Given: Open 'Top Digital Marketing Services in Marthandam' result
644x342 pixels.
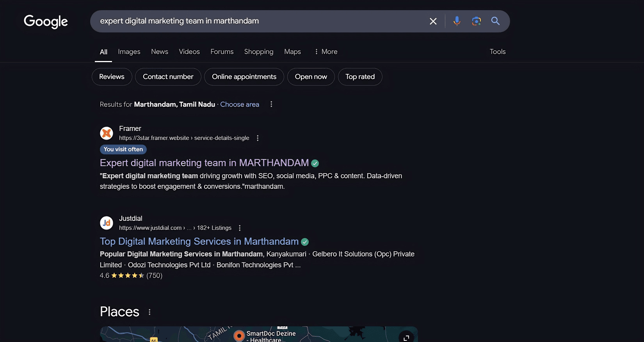Looking at the screenshot, I should pos(199,242).
